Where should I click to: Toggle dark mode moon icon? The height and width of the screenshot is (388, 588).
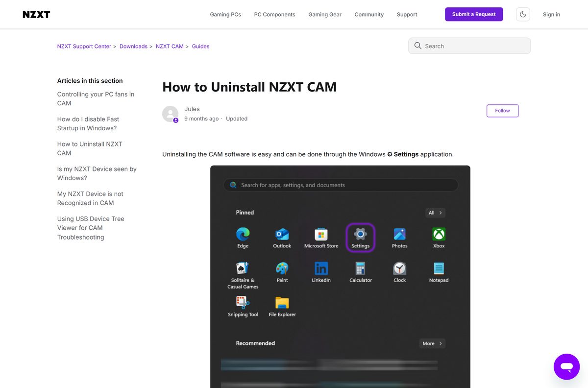[x=523, y=14]
